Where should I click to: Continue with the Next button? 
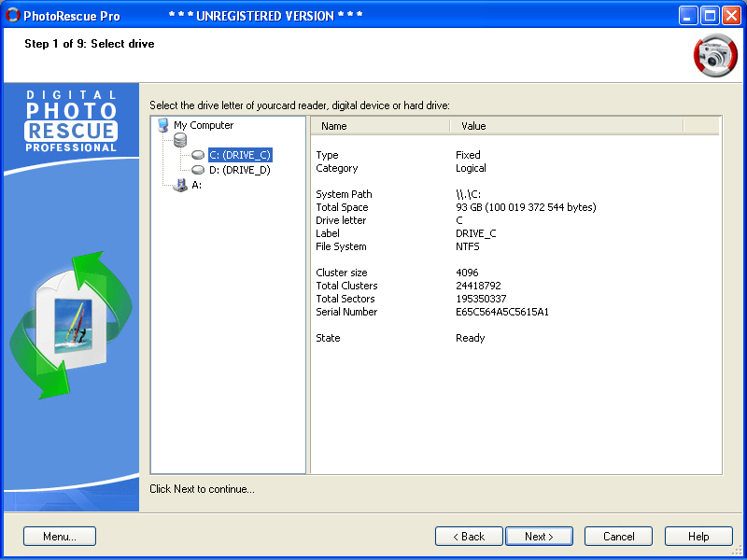pyautogui.click(x=539, y=536)
